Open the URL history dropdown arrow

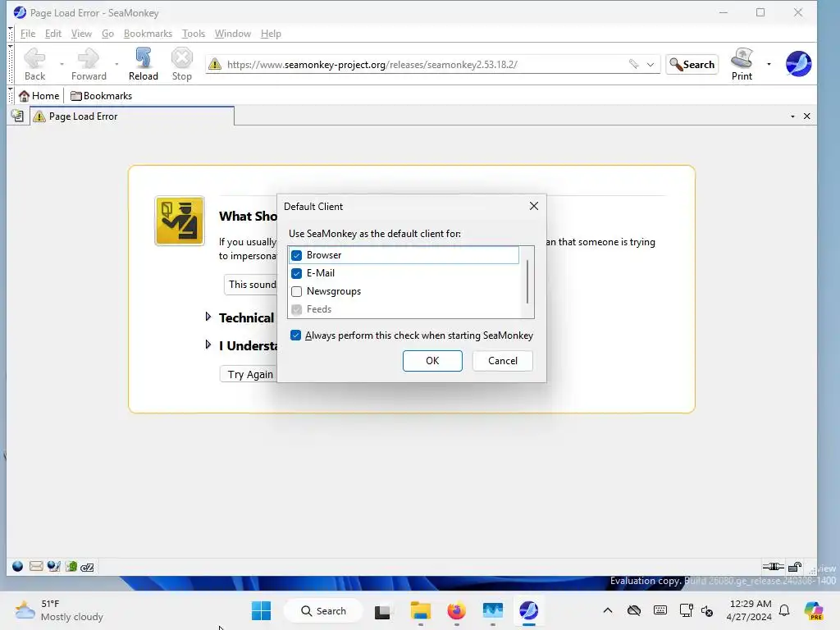coord(651,64)
